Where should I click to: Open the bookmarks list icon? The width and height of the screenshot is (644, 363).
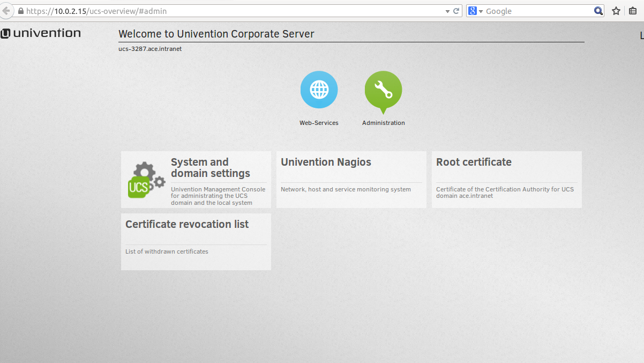[633, 11]
